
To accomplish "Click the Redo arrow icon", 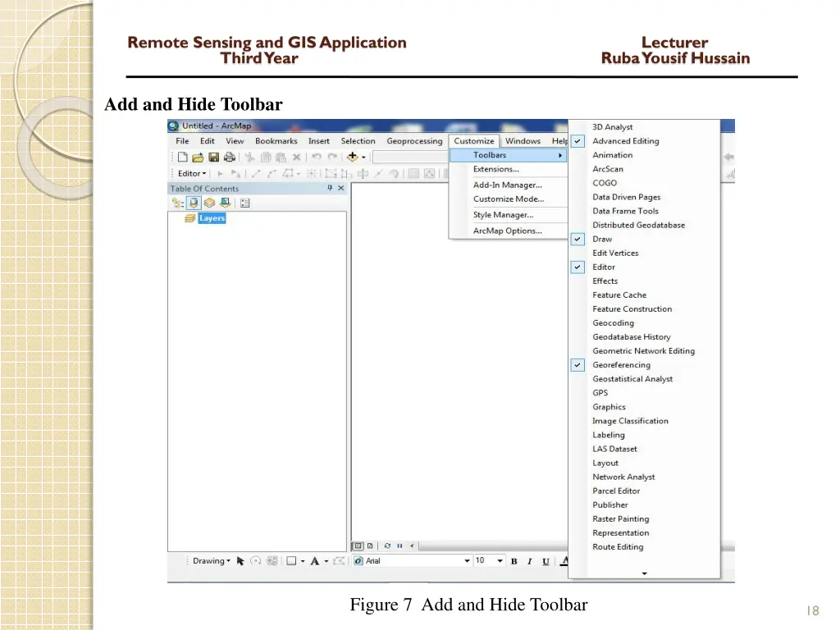I will click(x=333, y=157).
